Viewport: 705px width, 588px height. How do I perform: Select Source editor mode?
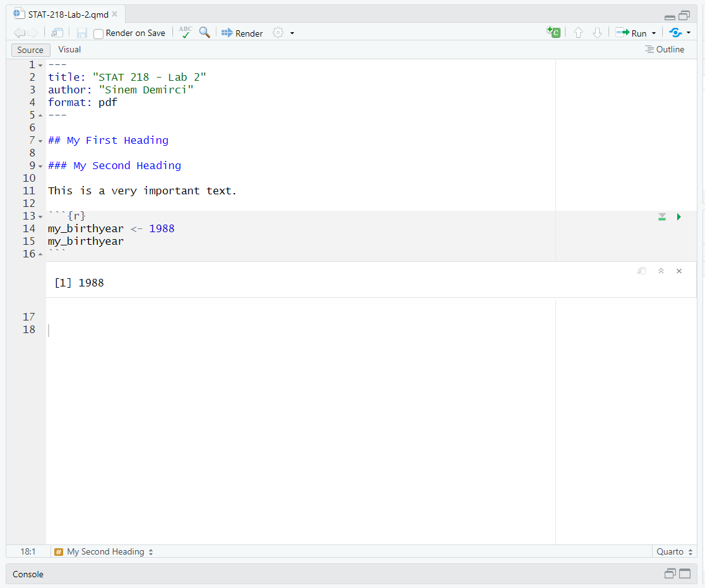click(30, 50)
